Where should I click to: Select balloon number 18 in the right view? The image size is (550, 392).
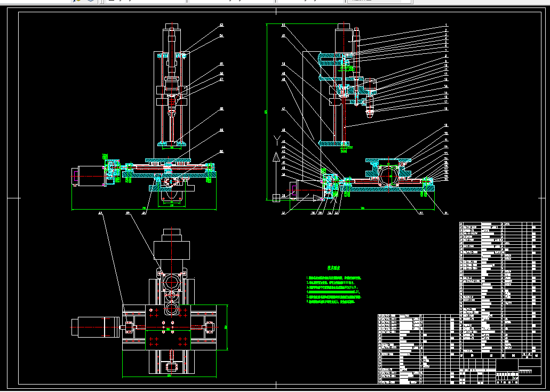446,109
